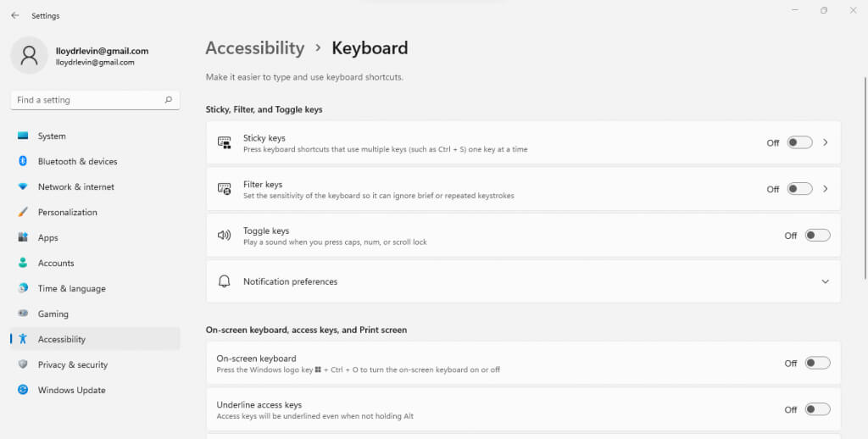
Task: Toggle the On-screen keyboard switch on
Action: coord(817,363)
